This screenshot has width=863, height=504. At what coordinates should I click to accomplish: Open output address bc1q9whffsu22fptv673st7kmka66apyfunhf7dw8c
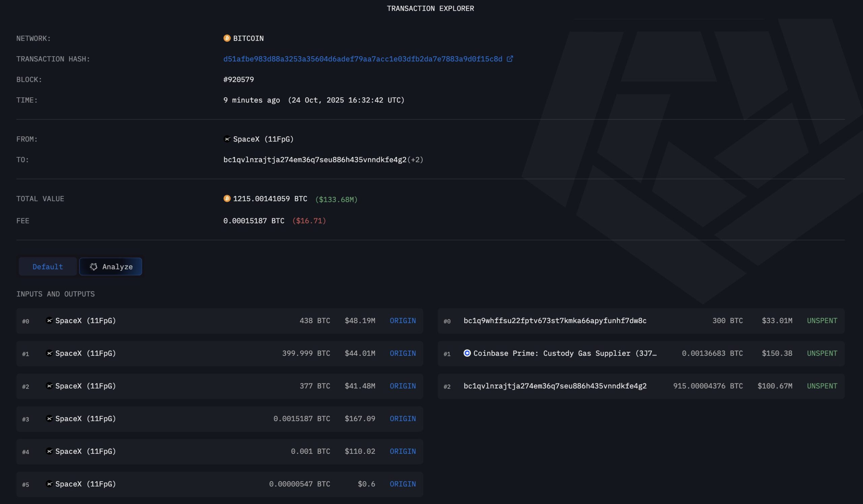[x=555, y=321]
